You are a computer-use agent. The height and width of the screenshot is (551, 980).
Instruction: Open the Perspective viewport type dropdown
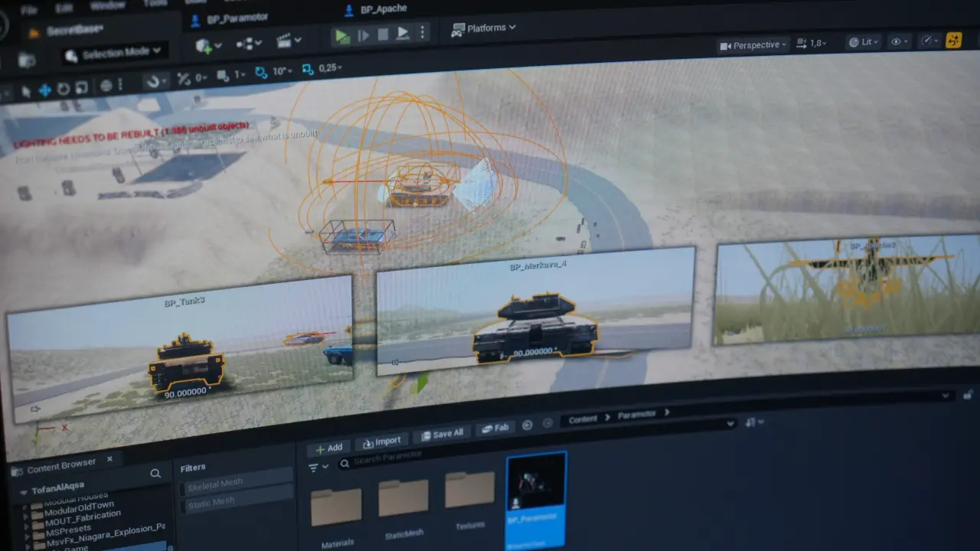point(753,45)
